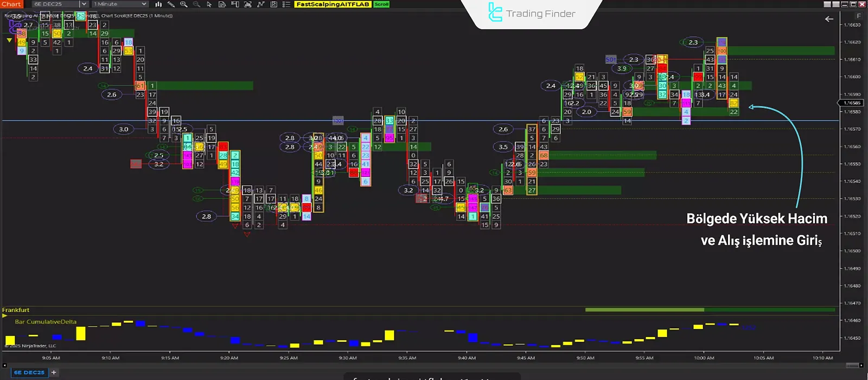This screenshot has height=380, width=868.
Task: Add a new tab with plus button
Action: 54,372
